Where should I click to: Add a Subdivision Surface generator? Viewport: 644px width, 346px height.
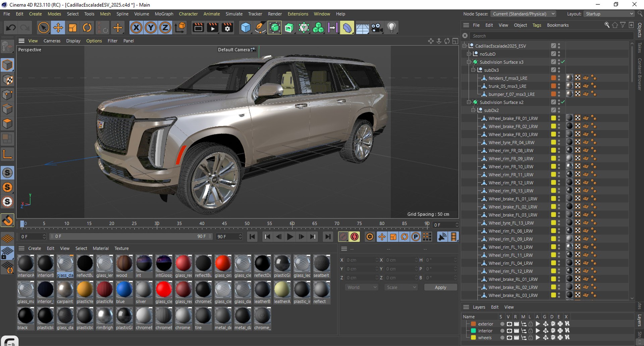(275, 28)
